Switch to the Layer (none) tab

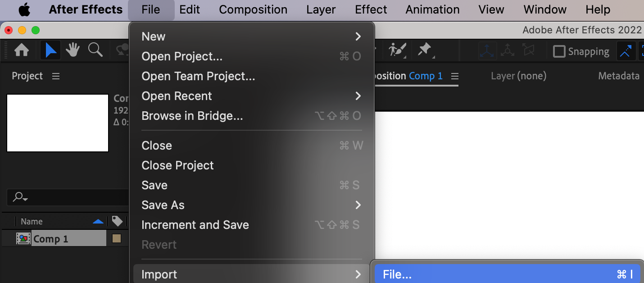518,76
